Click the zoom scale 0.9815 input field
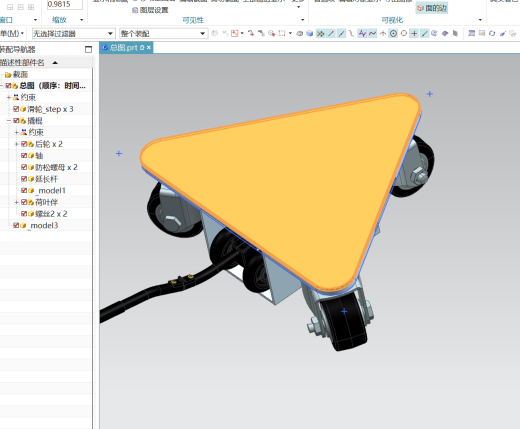The width and height of the screenshot is (520, 429). point(65,4)
